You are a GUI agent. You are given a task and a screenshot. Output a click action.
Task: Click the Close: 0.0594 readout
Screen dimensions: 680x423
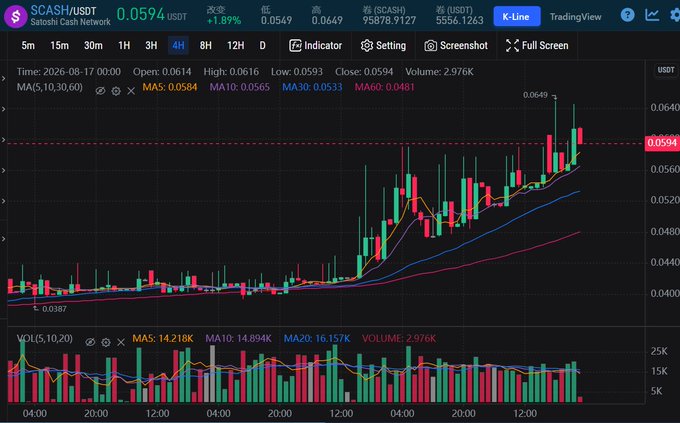pyautogui.click(x=364, y=72)
